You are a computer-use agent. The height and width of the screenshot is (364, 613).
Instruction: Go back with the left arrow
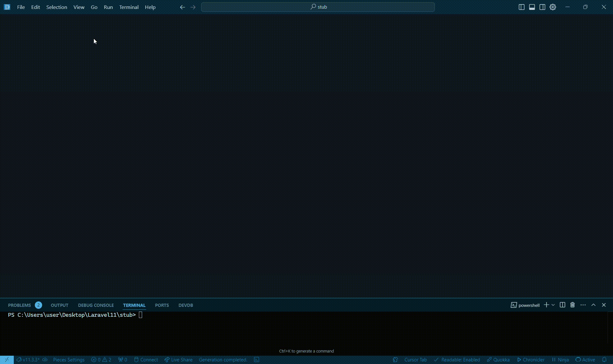[182, 7]
